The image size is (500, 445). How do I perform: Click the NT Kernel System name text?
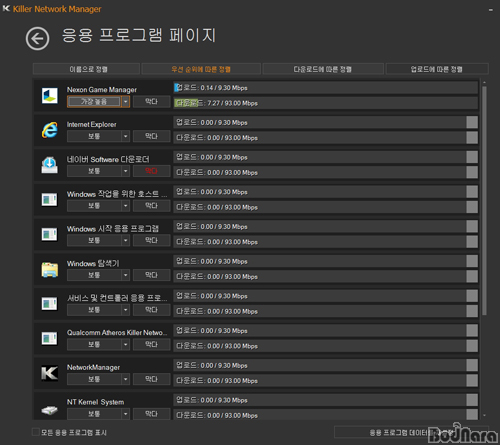pyautogui.click(x=95, y=402)
